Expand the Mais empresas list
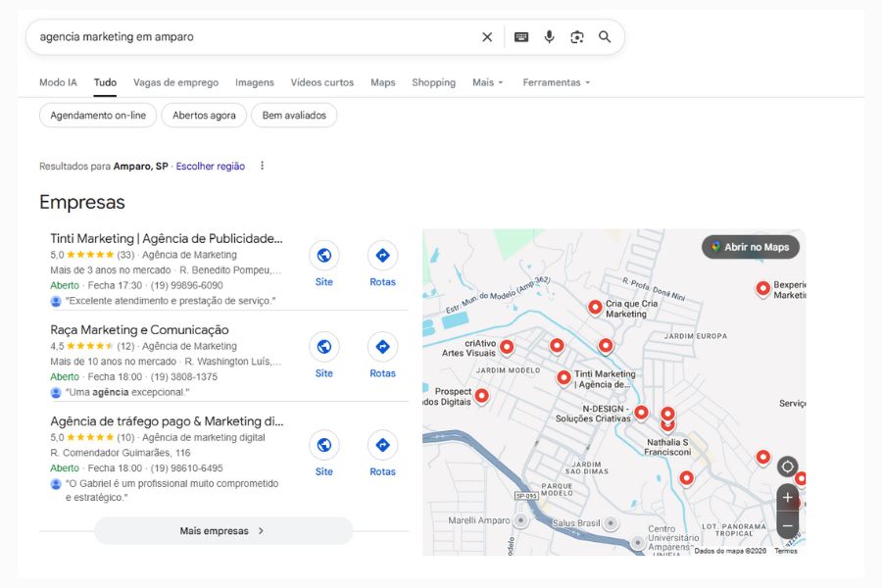Screen dimensions: 882x588 (223, 530)
